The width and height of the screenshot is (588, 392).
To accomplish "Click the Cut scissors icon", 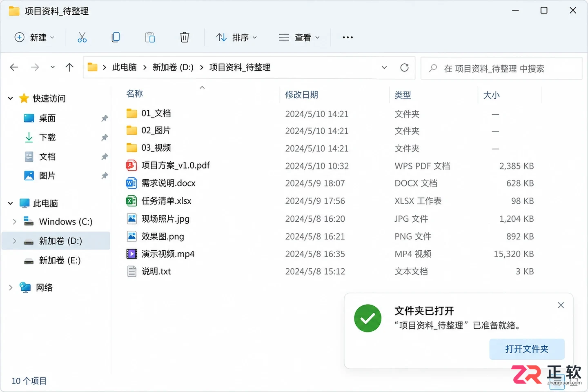I will click(x=82, y=38).
